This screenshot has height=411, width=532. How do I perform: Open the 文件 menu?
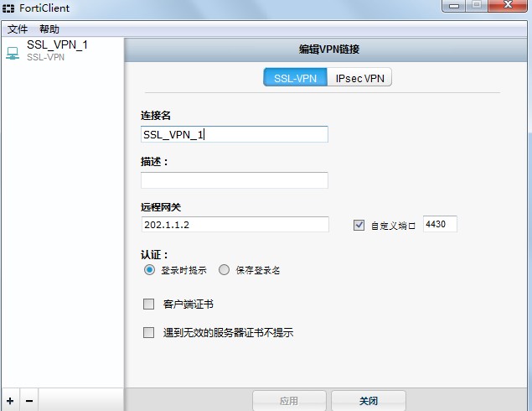point(18,29)
